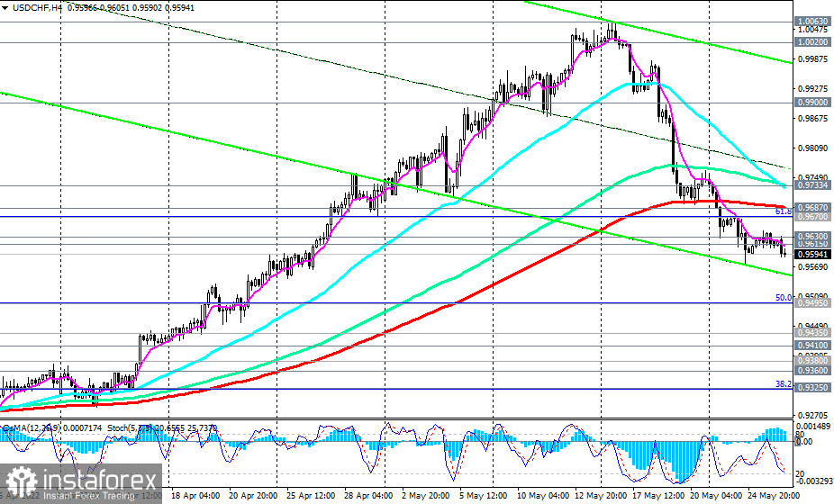Select the 0.99000 price level label

(812, 102)
